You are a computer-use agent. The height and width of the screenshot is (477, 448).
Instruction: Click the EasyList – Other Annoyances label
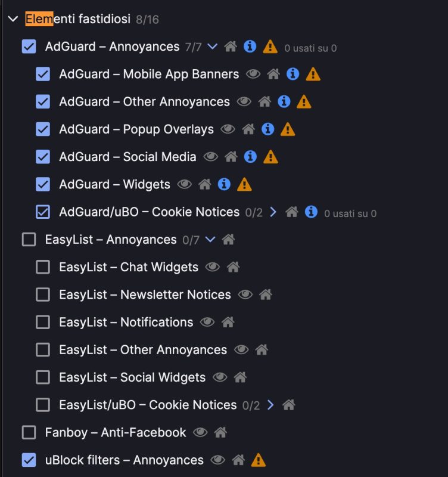click(143, 350)
